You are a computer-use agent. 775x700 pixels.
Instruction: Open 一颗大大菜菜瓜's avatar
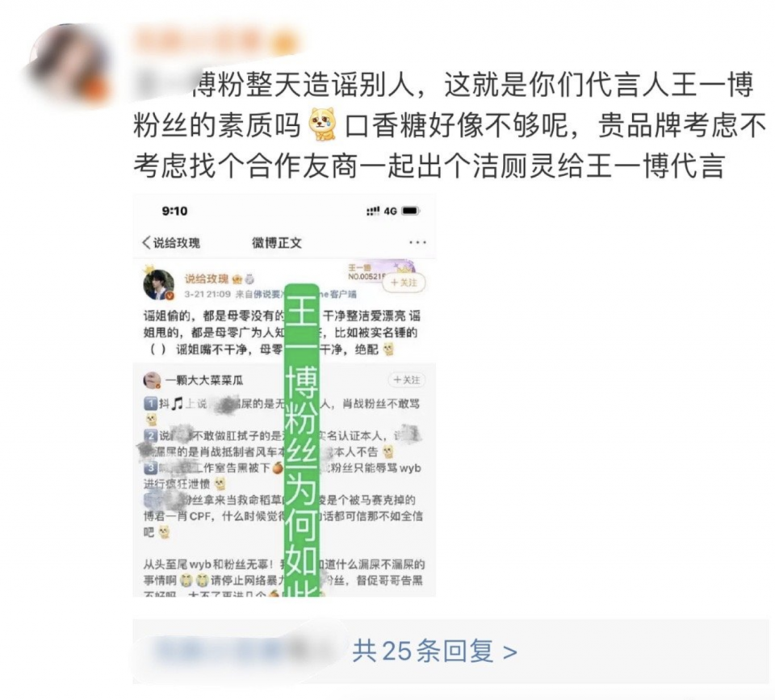(152, 380)
